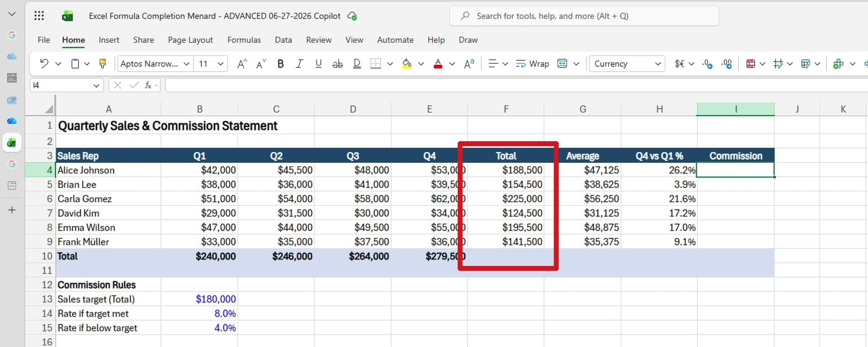Open the File menu
868x347 pixels.
click(x=44, y=40)
